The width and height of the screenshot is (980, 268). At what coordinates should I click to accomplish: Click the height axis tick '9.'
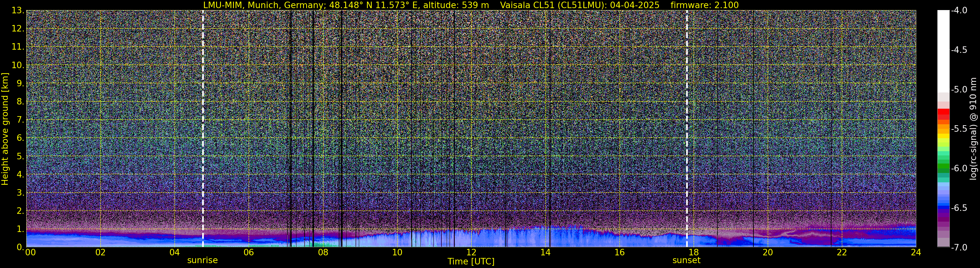pos(20,83)
